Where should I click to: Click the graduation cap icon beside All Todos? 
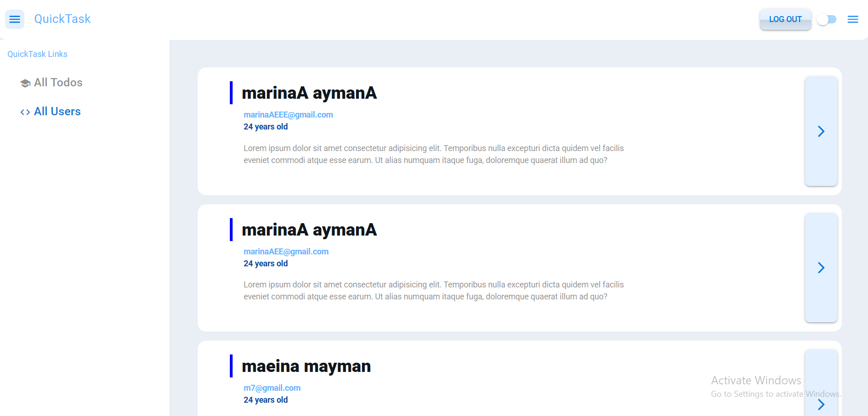coord(25,83)
